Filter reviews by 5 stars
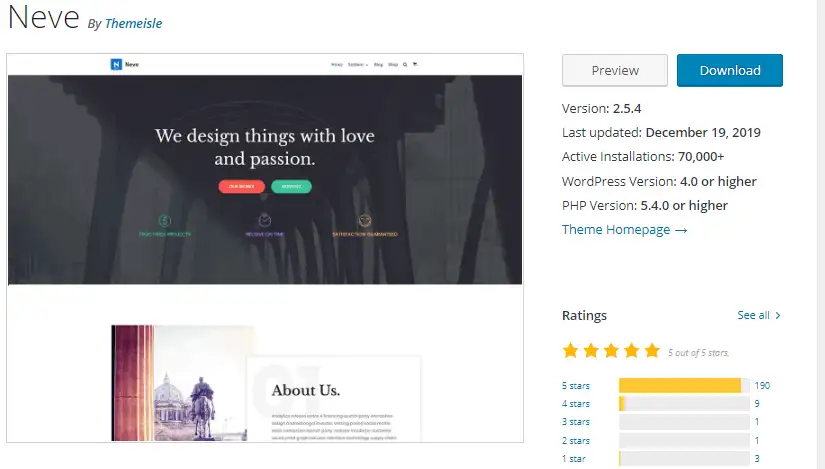The width and height of the screenshot is (825, 469). pyautogui.click(x=576, y=386)
